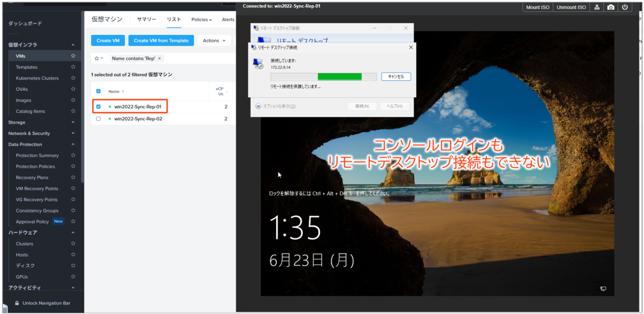
Task: Click the Create VM button
Action: pyautogui.click(x=108, y=41)
